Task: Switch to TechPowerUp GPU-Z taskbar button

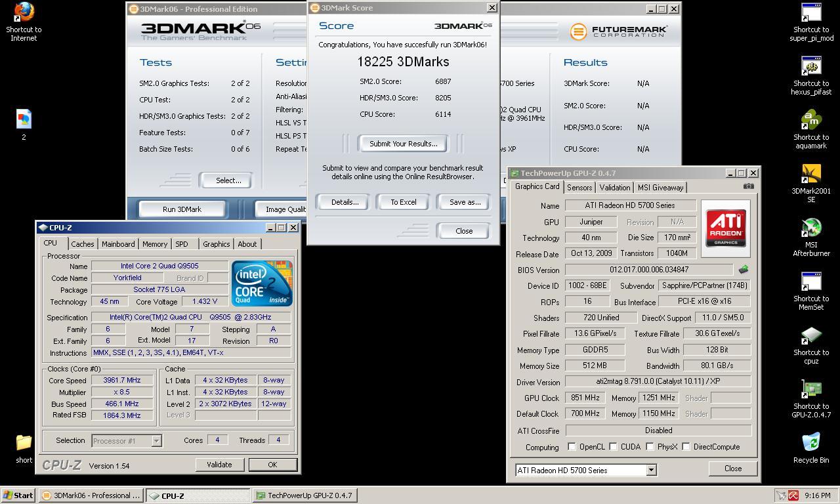Action: [x=305, y=495]
